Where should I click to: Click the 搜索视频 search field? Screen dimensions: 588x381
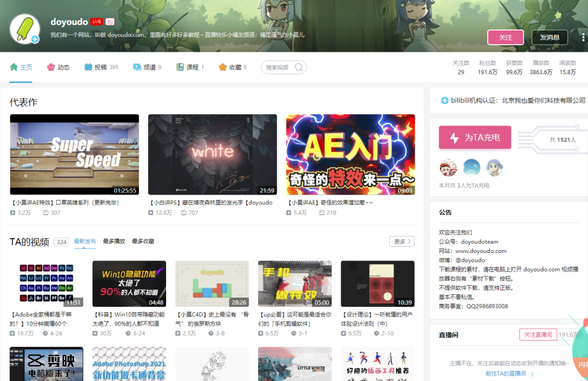pos(284,67)
